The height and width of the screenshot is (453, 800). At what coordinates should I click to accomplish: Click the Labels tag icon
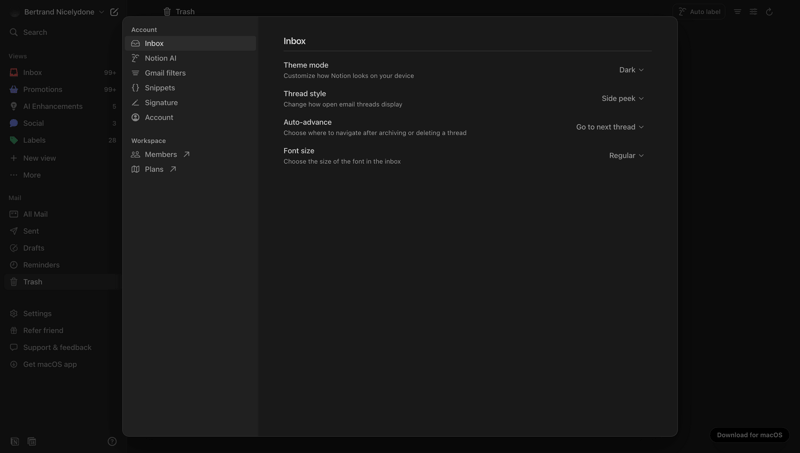pos(14,140)
